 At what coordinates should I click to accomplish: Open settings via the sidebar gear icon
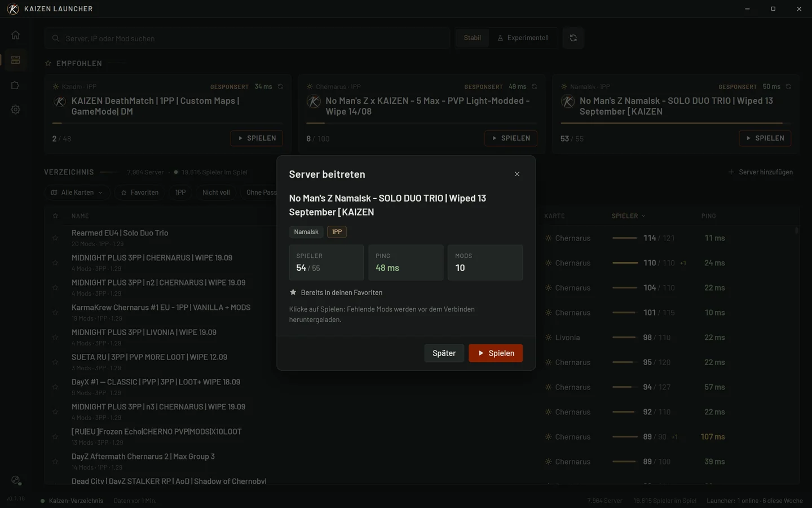click(15, 110)
